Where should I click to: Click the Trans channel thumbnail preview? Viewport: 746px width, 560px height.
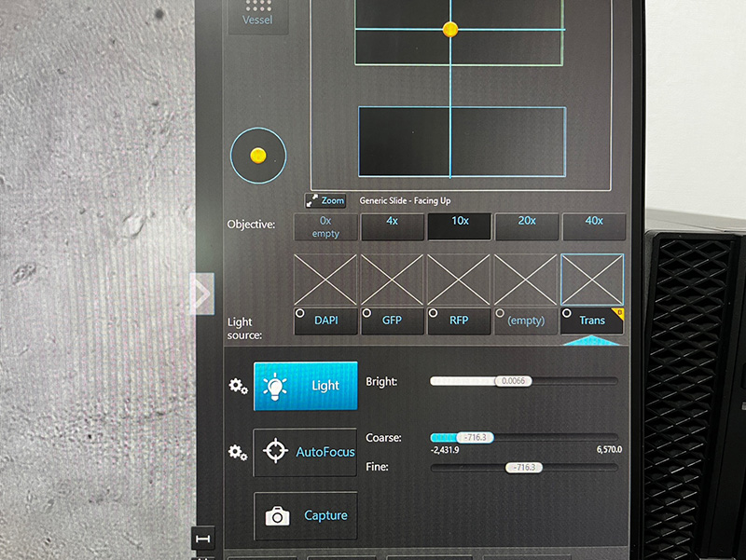(x=592, y=280)
